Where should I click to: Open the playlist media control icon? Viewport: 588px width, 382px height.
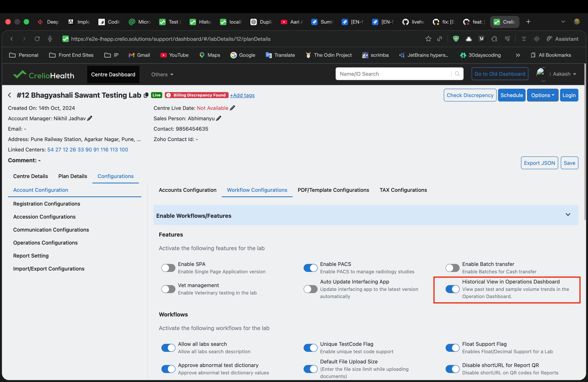click(x=507, y=39)
